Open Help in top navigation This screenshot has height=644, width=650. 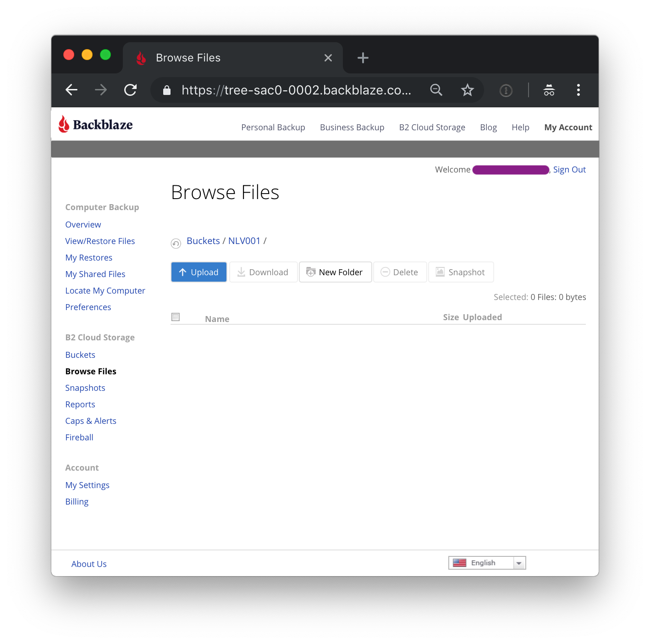(x=521, y=128)
